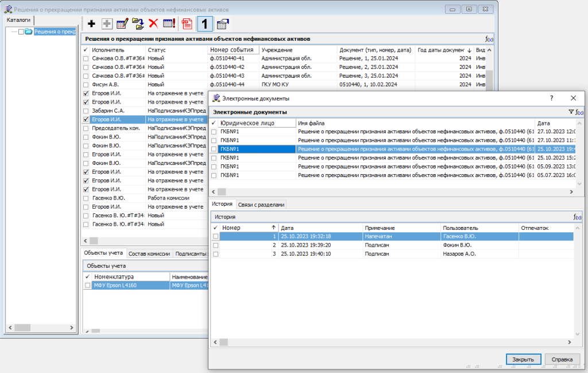
Task: Click the Закрыть button
Action: (523, 359)
